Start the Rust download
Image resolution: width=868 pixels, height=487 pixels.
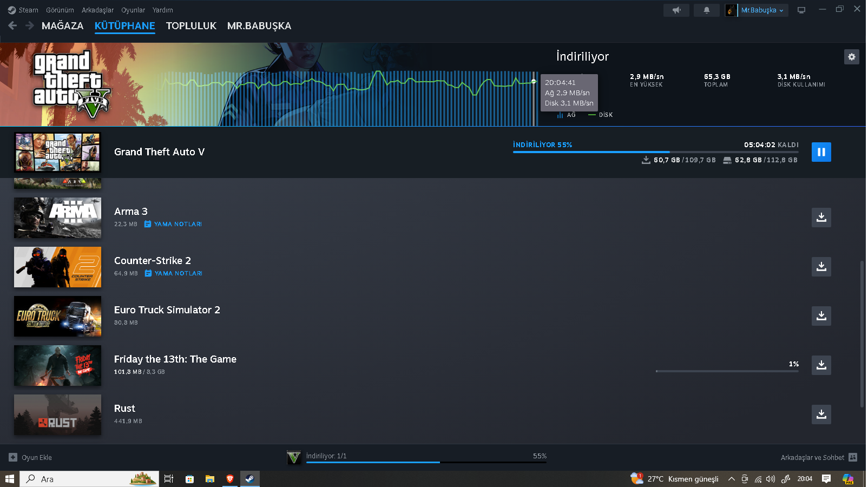pyautogui.click(x=821, y=414)
